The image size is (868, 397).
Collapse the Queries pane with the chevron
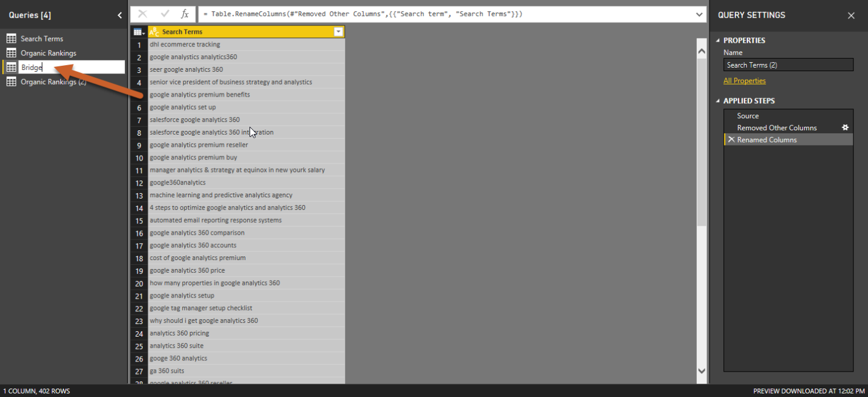click(119, 15)
